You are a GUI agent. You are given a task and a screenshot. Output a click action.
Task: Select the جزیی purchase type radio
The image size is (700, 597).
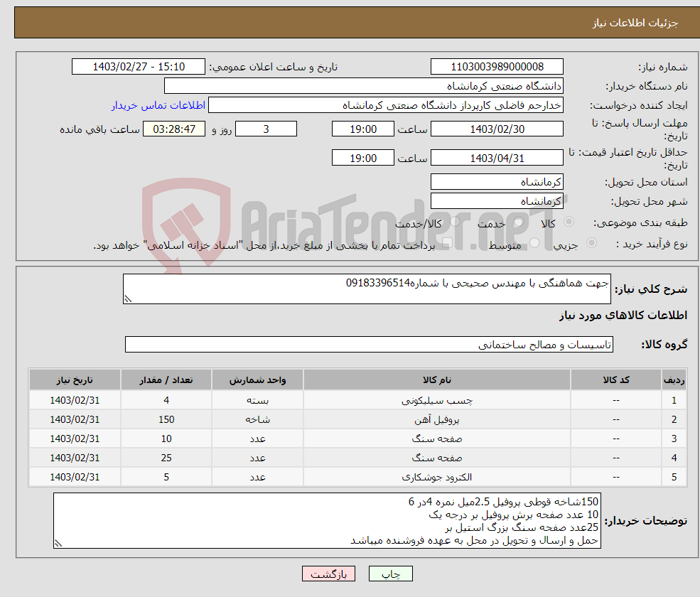[x=591, y=243]
